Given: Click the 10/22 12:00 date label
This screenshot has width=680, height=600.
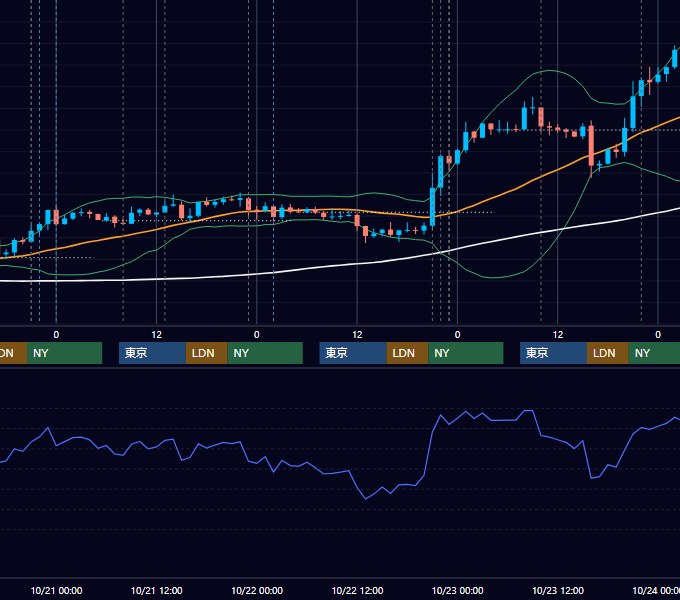Looking at the screenshot, I should point(357,590).
